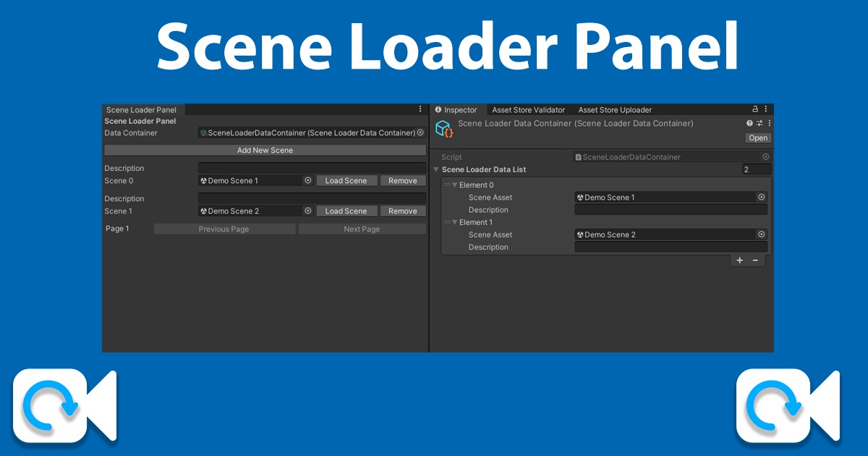Screen dimensions: 868x456
Task: Open the object picker for Data Container
Action: click(x=420, y=132)
